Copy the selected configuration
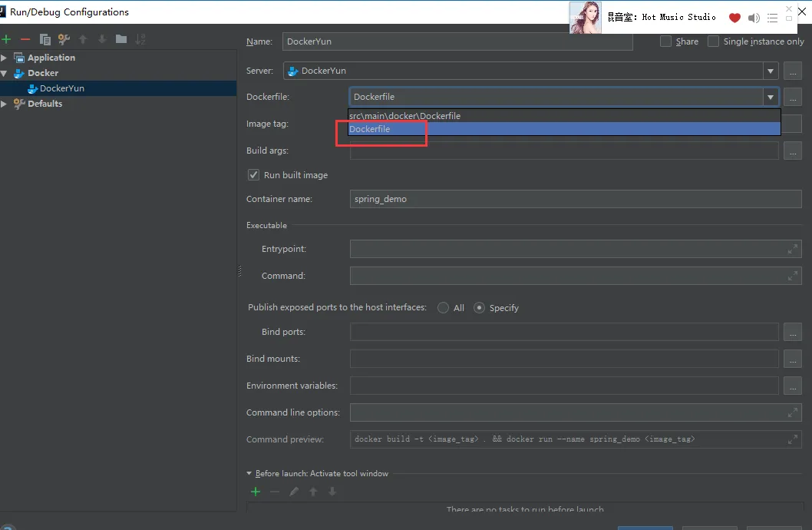Image resolution: width=812 pixels, height=530 pixels. tap(45, 39)
